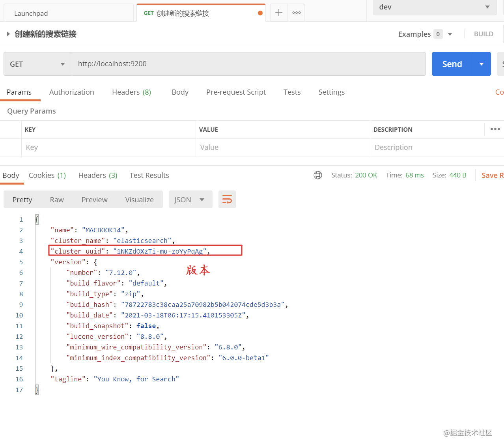Open the Tests tab

(x=292, y=92)
